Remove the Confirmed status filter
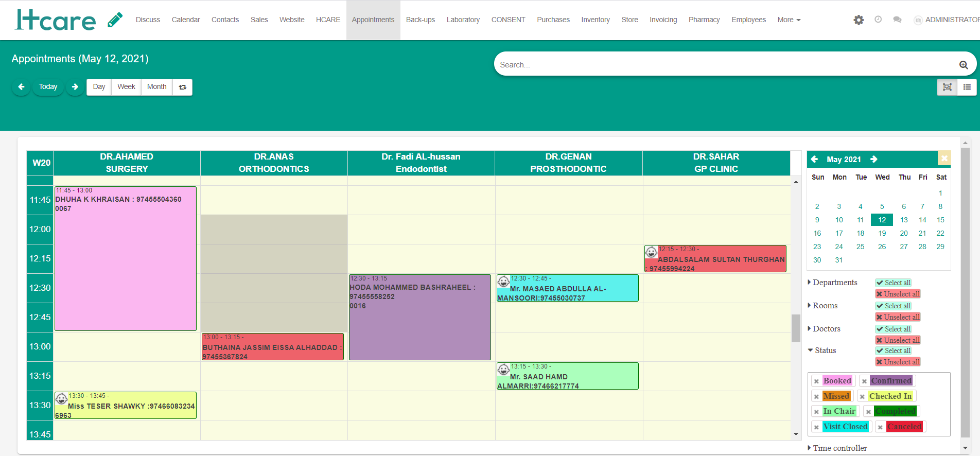980x456 pixels. [864, 381]
